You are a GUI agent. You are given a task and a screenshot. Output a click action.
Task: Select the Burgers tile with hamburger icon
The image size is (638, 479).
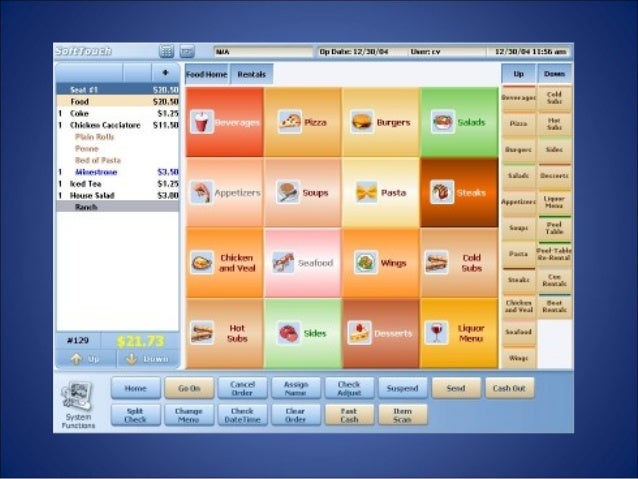point(381,122)
